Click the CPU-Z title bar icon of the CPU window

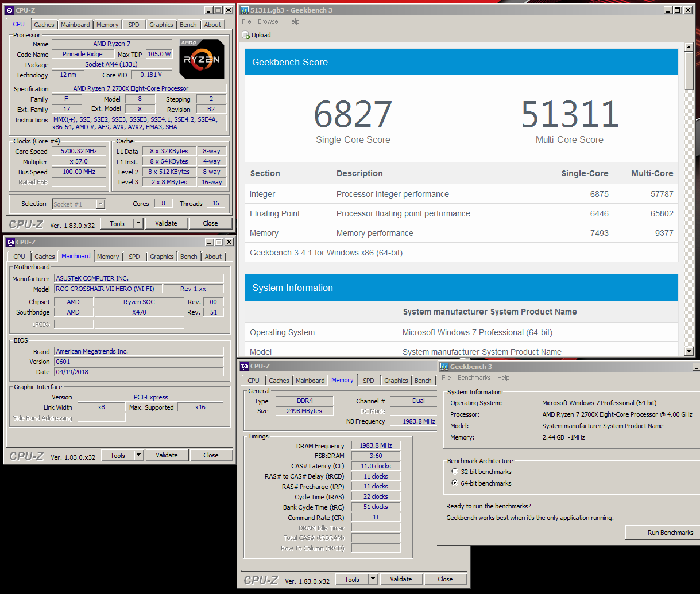coord(10,10)
